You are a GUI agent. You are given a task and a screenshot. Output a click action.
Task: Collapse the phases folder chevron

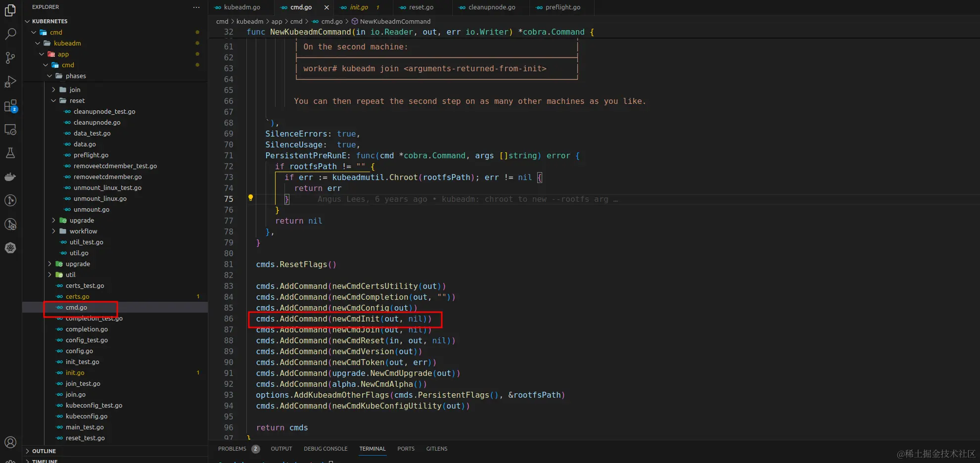point(49,76)
